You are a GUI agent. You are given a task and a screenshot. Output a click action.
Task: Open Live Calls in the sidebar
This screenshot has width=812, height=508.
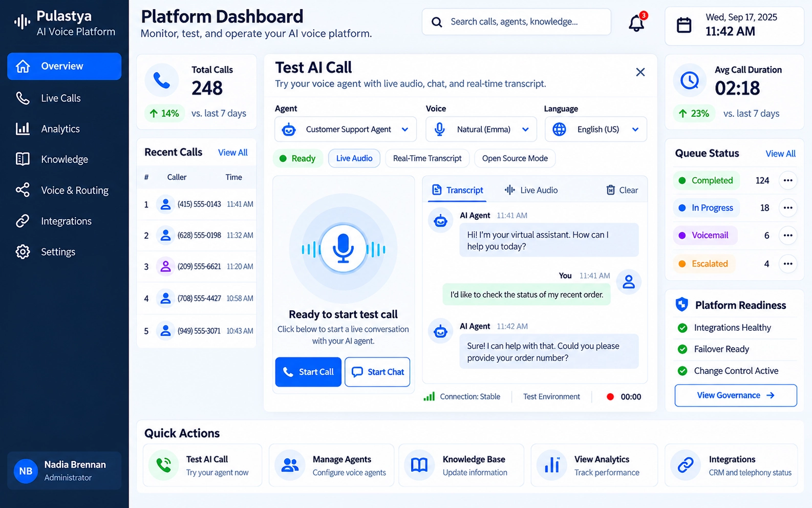tap(65, 98)
